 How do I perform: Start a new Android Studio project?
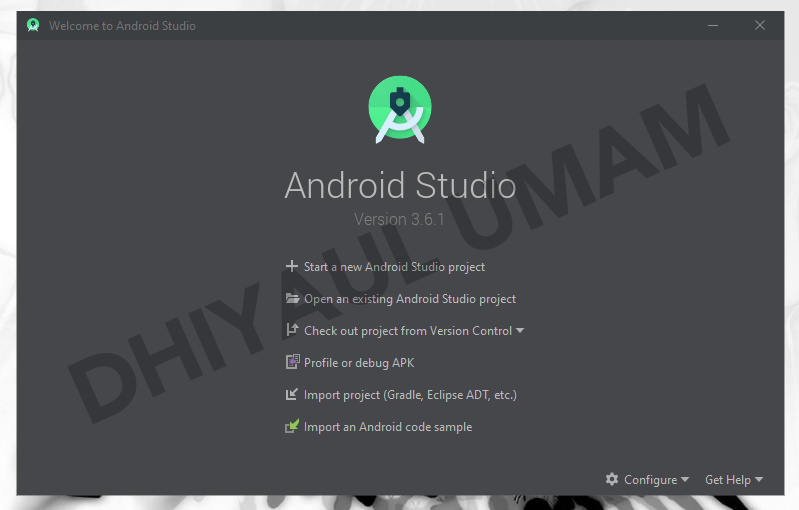394,267
